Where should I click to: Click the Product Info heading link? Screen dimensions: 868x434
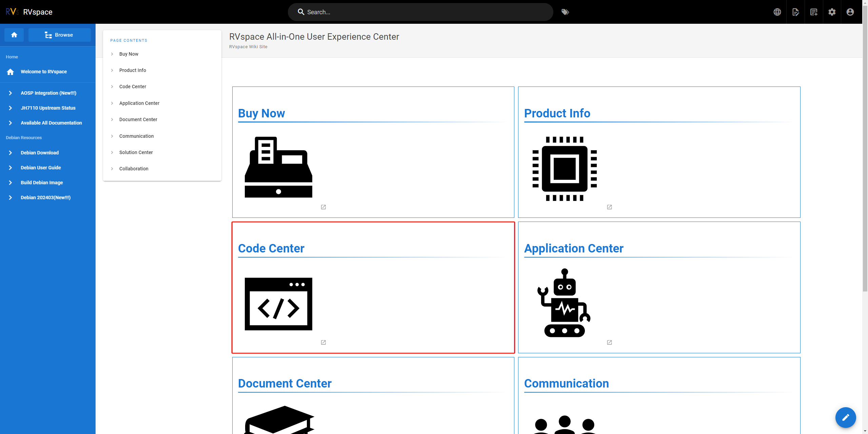pyautogui.click(x=557, y=113)
